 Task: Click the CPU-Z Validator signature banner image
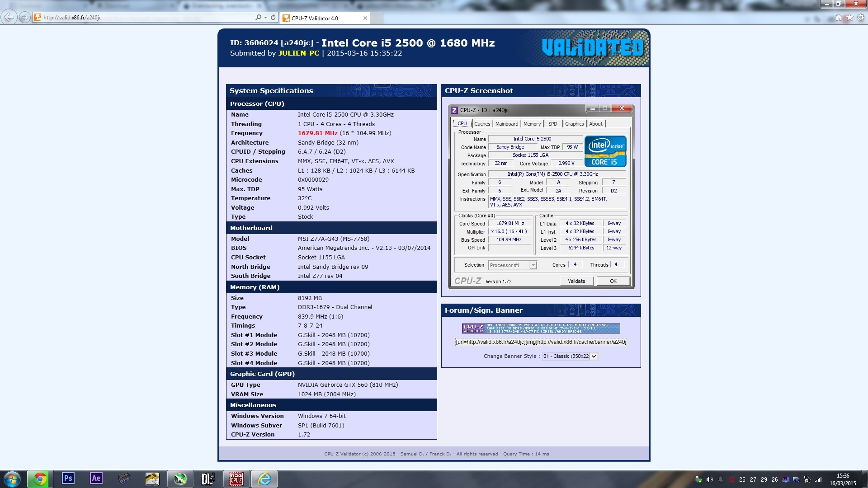click(541, 328)
